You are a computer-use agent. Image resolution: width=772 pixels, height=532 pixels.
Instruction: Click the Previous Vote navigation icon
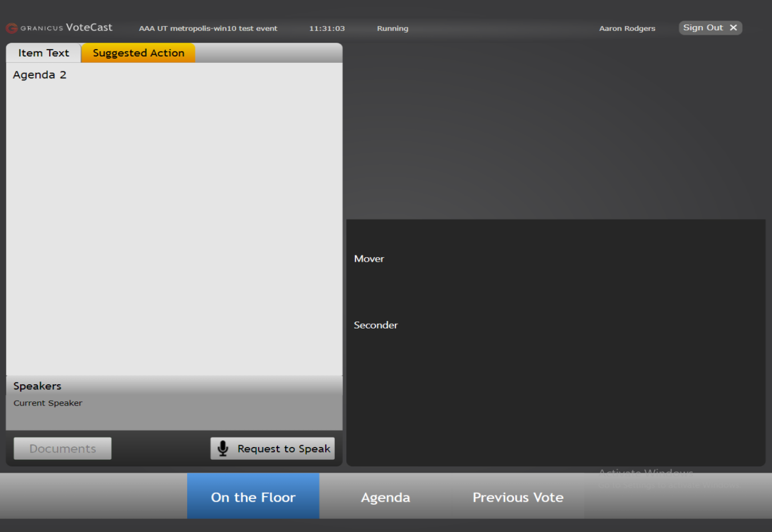point(518,497)
